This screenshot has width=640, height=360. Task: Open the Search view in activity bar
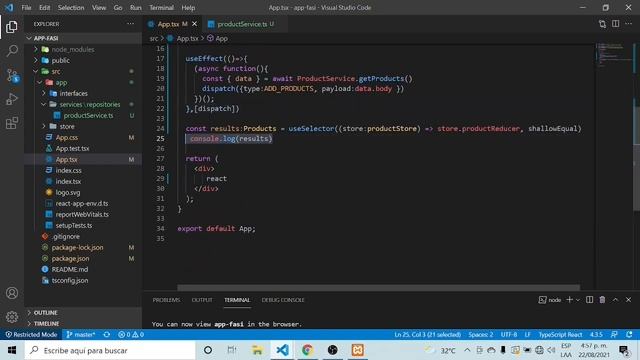tap(12, 51)
